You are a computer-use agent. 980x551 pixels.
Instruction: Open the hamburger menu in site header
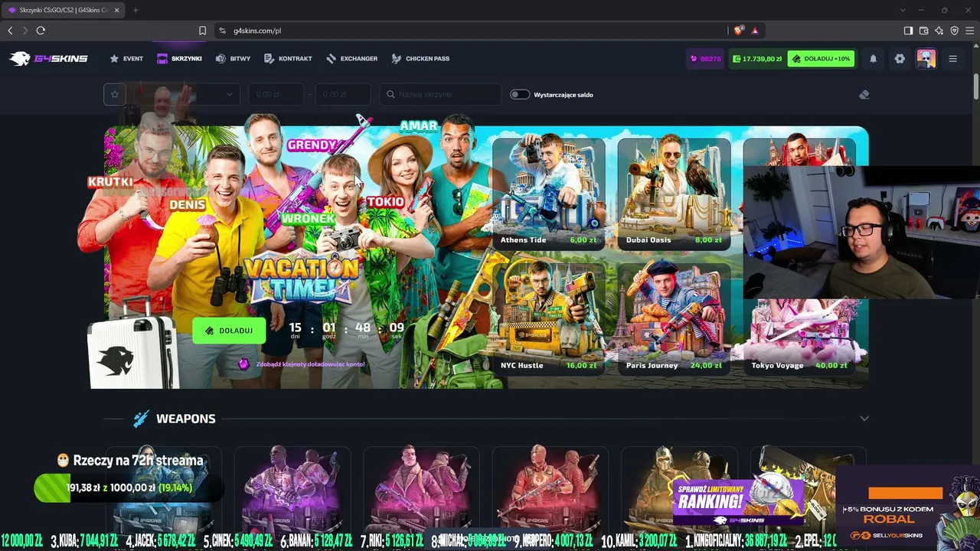[952, 59]
